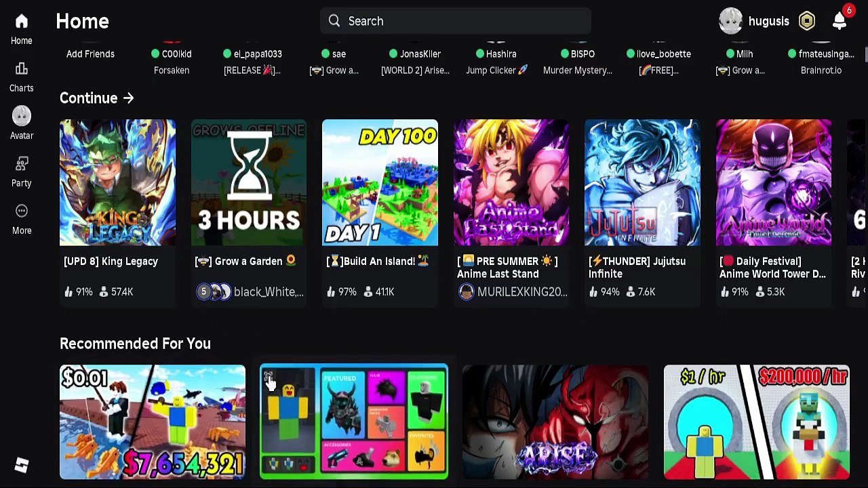
Task: Open the Jujutsu Infinite game thumbnail
Action: pos(642,182)
